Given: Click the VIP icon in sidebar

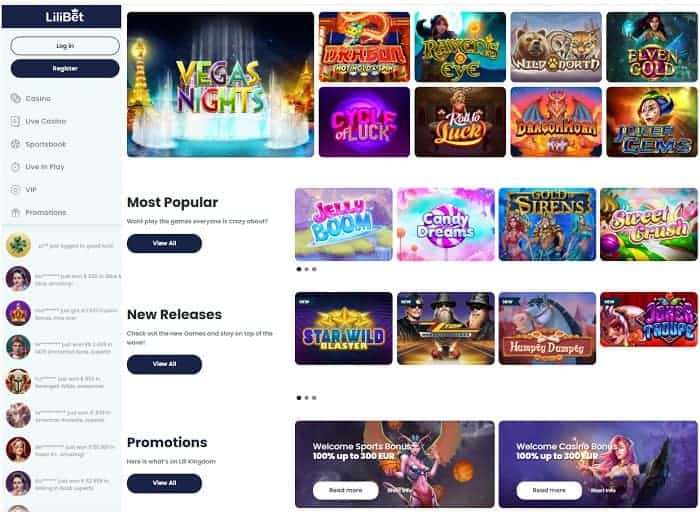Looking at the screenshot, I should [x=16, y=189].
